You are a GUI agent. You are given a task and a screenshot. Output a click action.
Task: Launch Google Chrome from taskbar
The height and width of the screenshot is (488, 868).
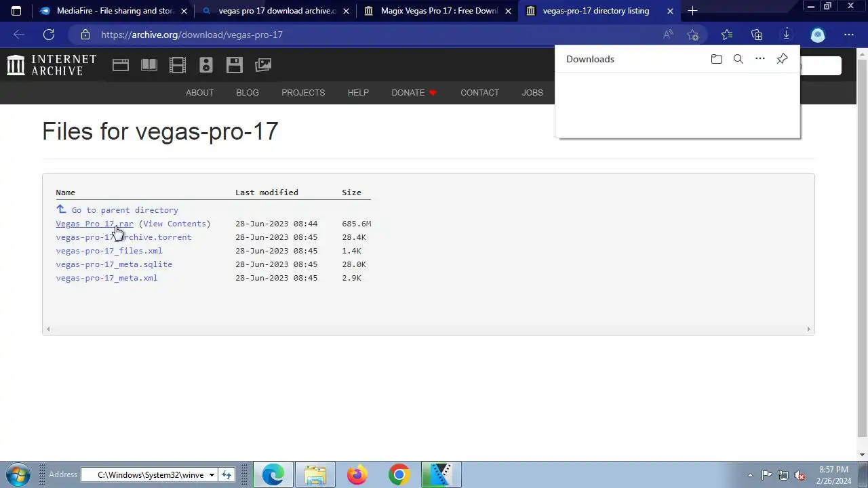click(399, 474)
